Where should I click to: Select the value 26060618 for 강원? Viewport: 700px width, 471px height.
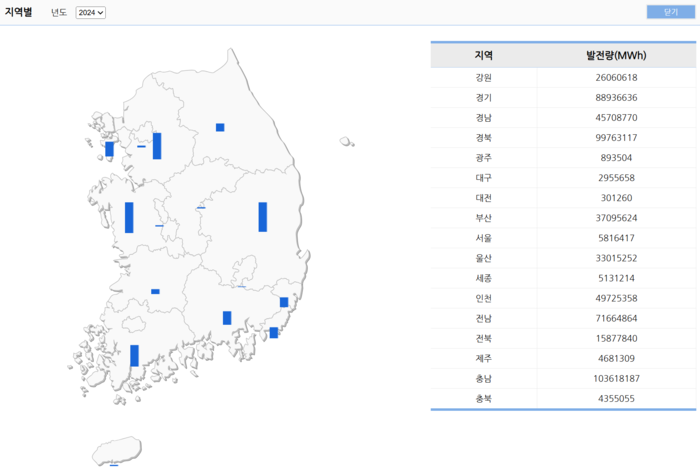pyautogui.click(x=616, y=78)
